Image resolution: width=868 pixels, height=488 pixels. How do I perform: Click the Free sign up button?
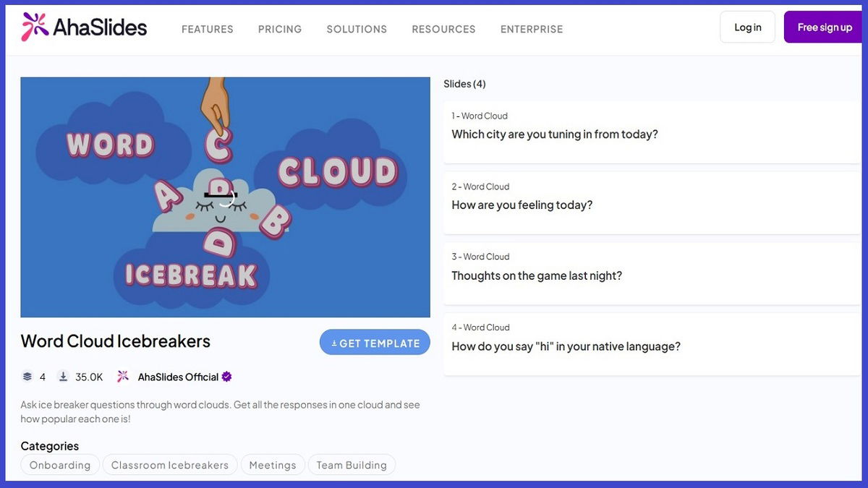tap(824, 27)
